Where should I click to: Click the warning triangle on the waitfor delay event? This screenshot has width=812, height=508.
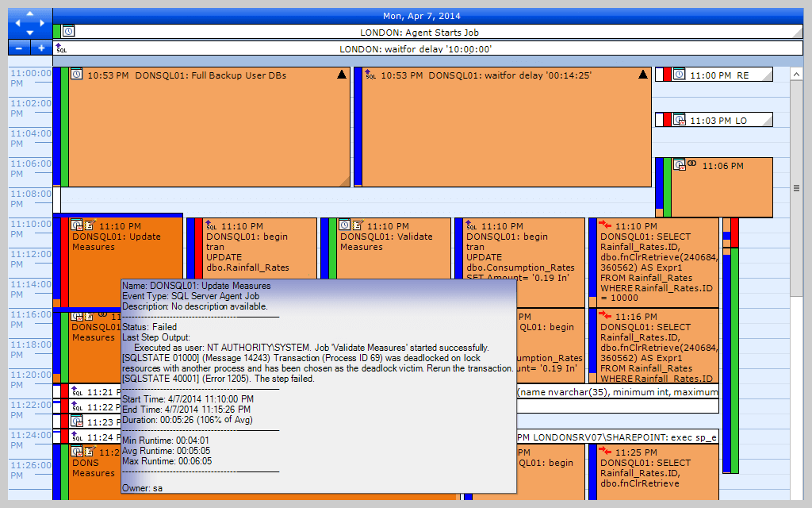[x=642, y=74]
